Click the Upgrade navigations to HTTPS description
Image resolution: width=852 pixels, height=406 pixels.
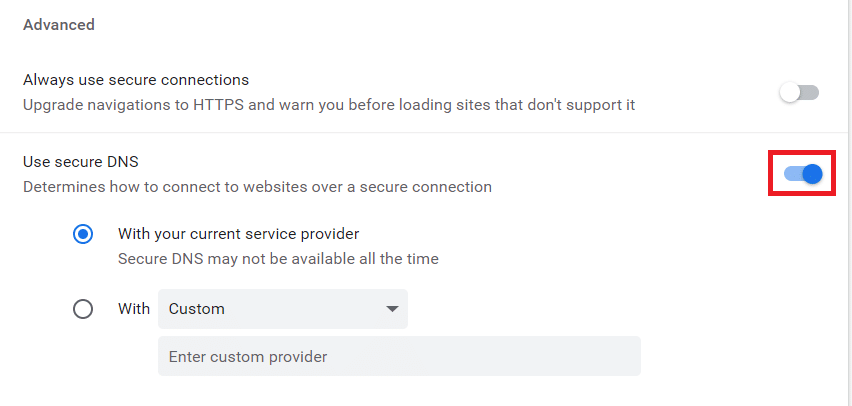tap(329, 104)
